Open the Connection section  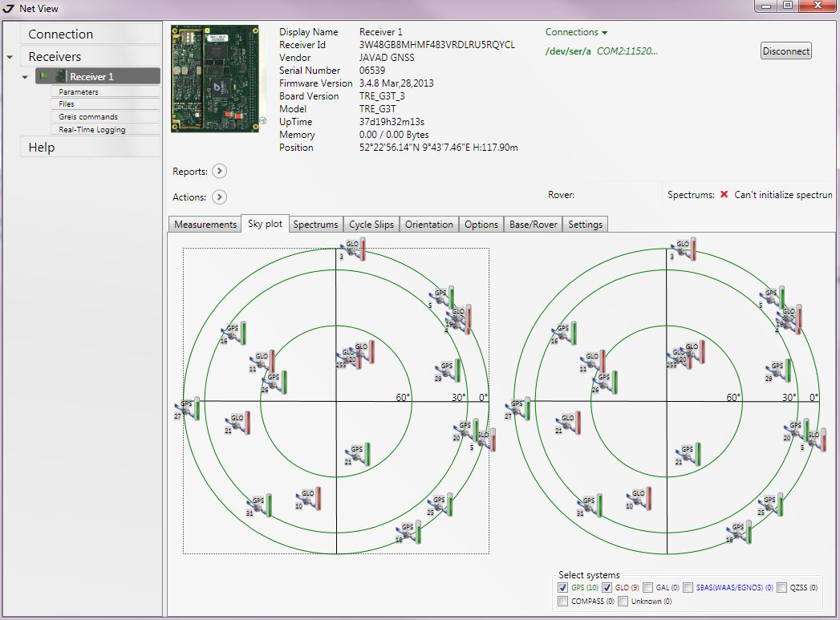coord(91,34)
